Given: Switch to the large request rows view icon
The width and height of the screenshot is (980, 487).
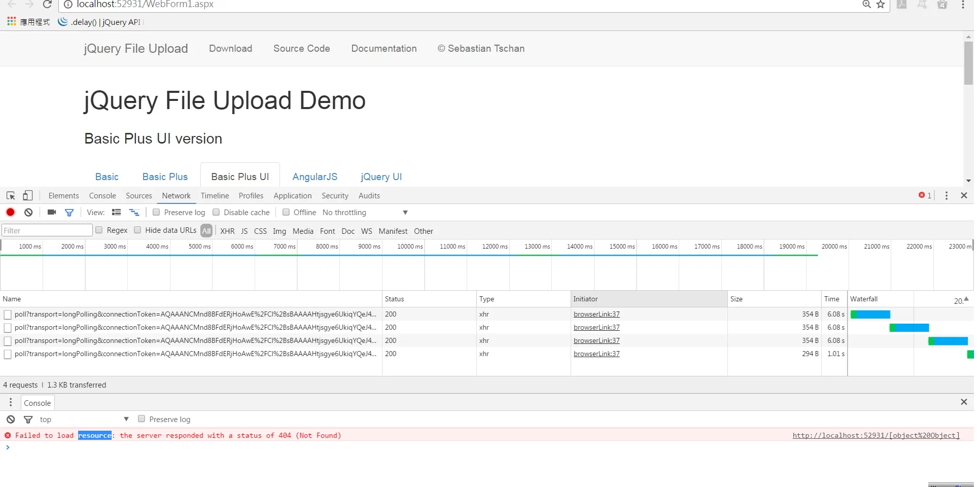Looking at the screenshot, I should [116, 213].
